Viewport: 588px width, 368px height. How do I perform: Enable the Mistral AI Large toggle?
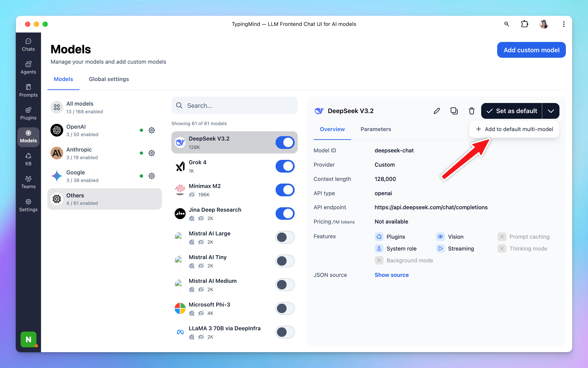[x=285, y=237]
